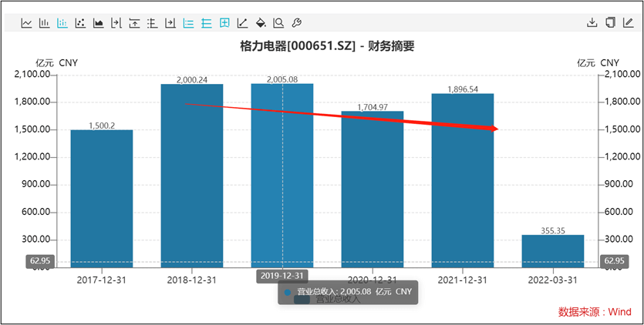The image size is (644, 325).
Task: Click 1,200.00 on the left axis
Action: point(32,157)
